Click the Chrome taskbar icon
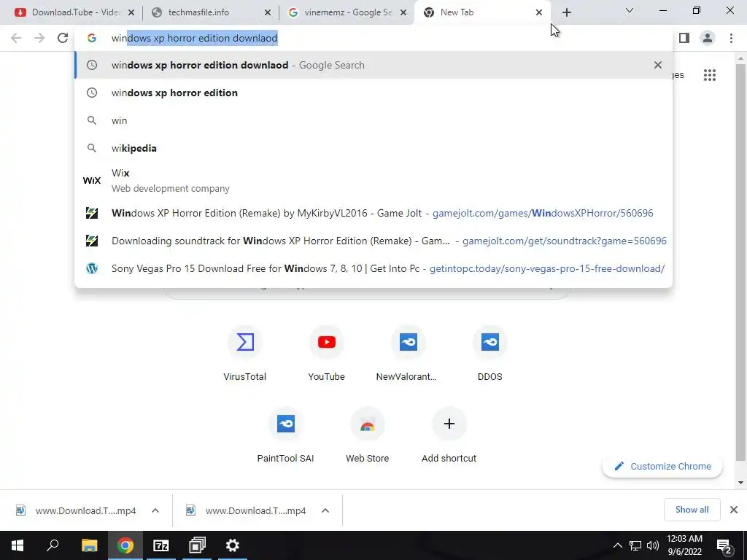This screenshot has width=747, height=560. 125,545
